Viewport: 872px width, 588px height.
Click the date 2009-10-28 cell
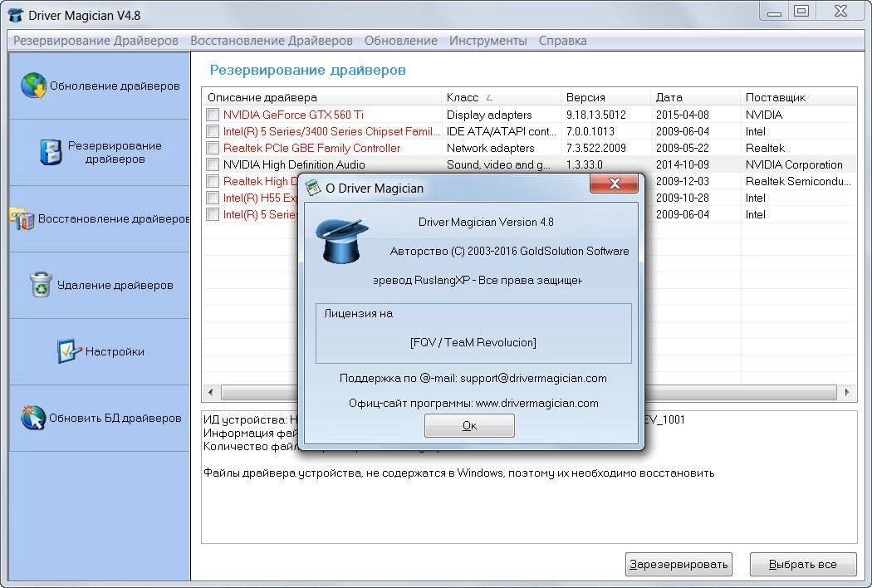683,198
